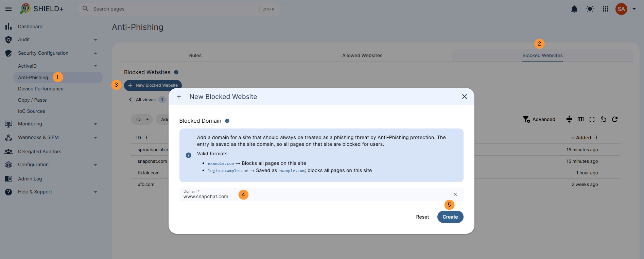Screen dimensions: 644x259
Task: Open IoC Sources in the sidebar
Action: pyautogui.click(x=31, y=111)
